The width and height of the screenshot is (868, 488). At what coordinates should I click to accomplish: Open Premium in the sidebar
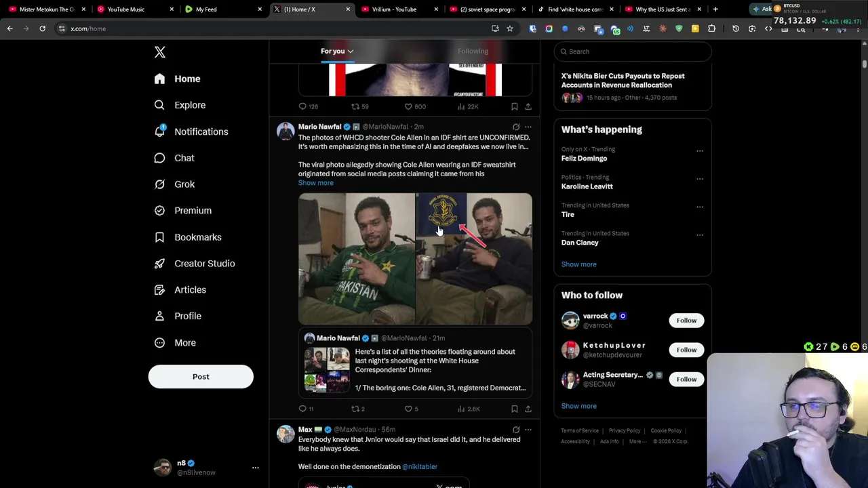pyautogui.click(x=183, y=211)
